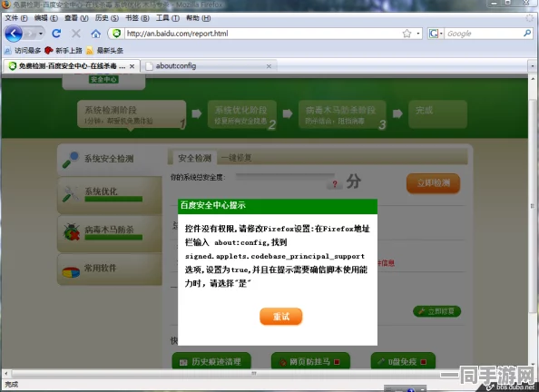
Task: Open the search engine selector dropdown
Action: (436, 34)
